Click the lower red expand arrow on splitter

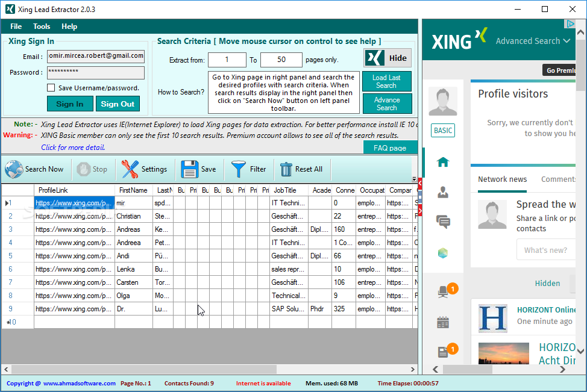point(420,210)
